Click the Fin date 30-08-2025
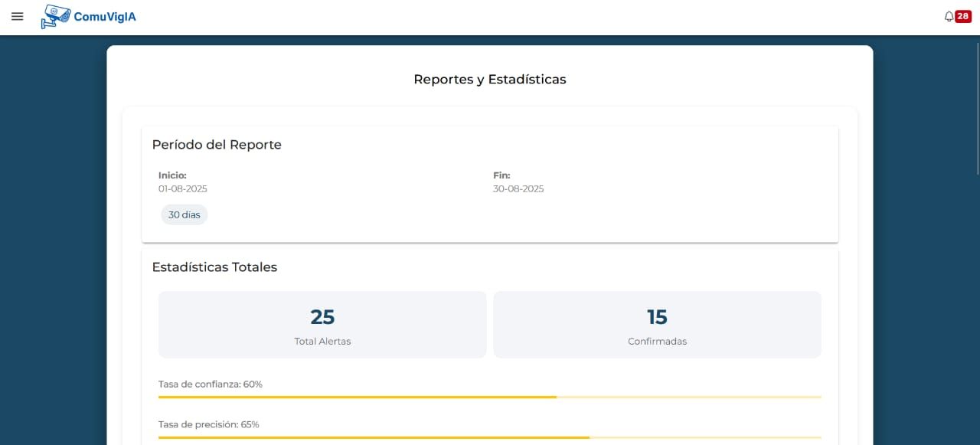 pyautogui.click(x=518, y=188)
